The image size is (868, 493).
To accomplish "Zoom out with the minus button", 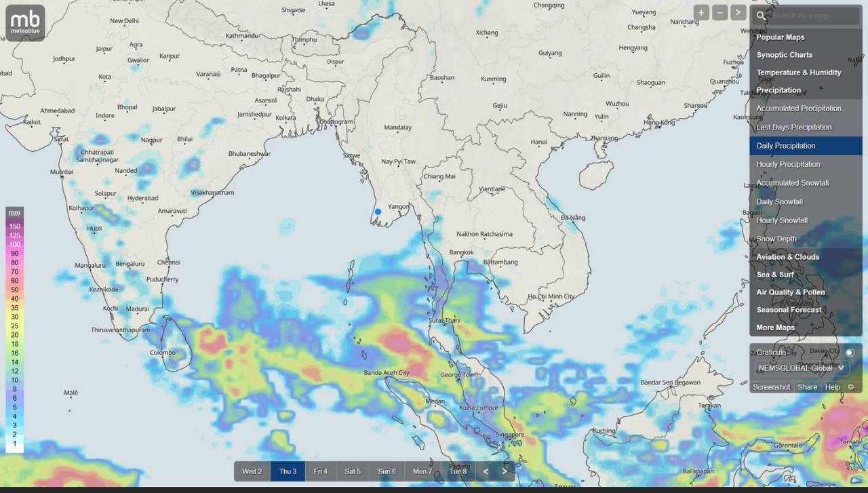I will coord(719,13).
